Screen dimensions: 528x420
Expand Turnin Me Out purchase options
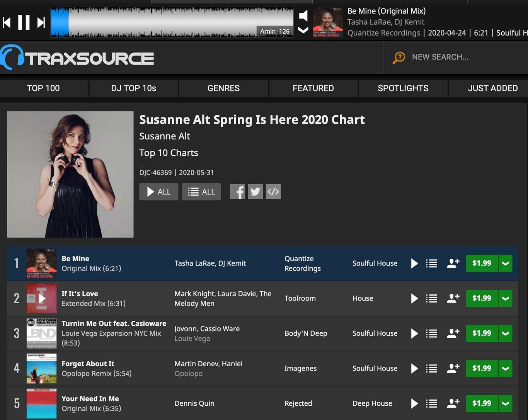click(x=506, y=333)
